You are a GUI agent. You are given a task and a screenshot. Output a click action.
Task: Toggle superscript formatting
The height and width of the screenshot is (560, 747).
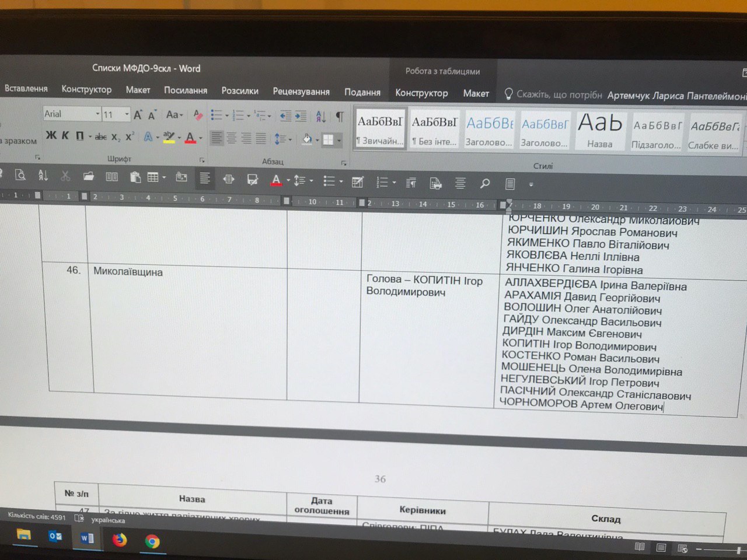pyautogui.click(x=130, y=136)
